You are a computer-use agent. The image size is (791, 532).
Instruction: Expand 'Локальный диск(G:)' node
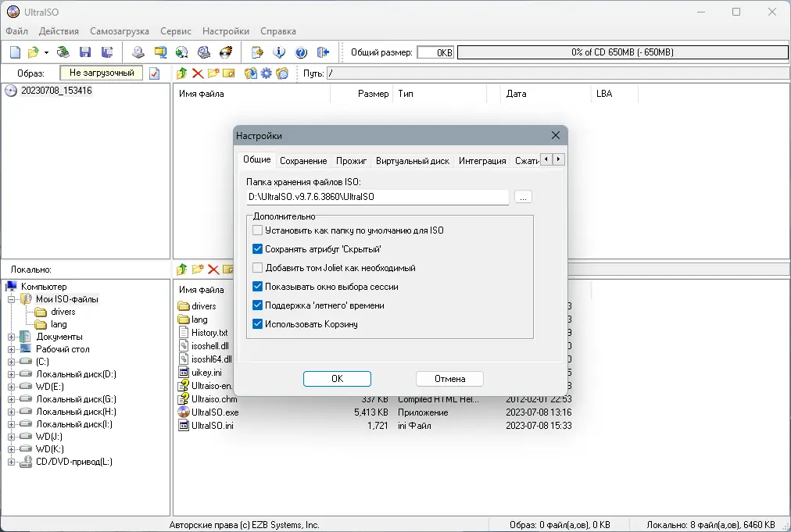tap(11, 399)
